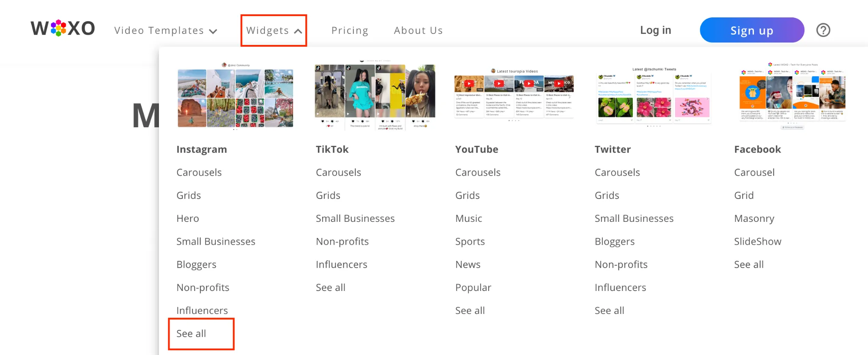Select Facebook SlideShow widgets

pos(757,242)
